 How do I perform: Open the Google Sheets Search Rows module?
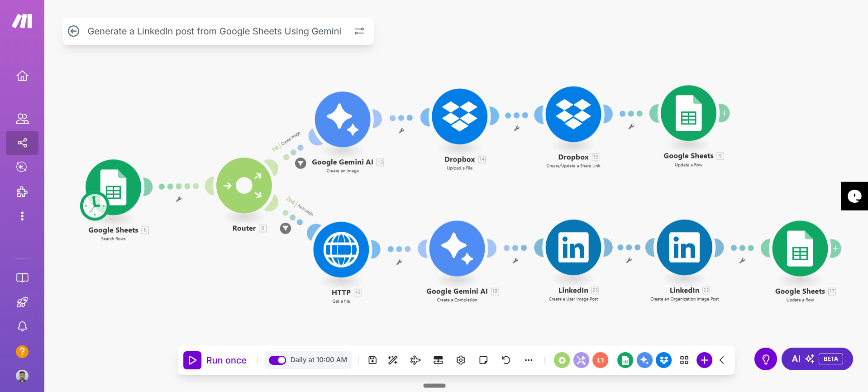coord(114,187)
